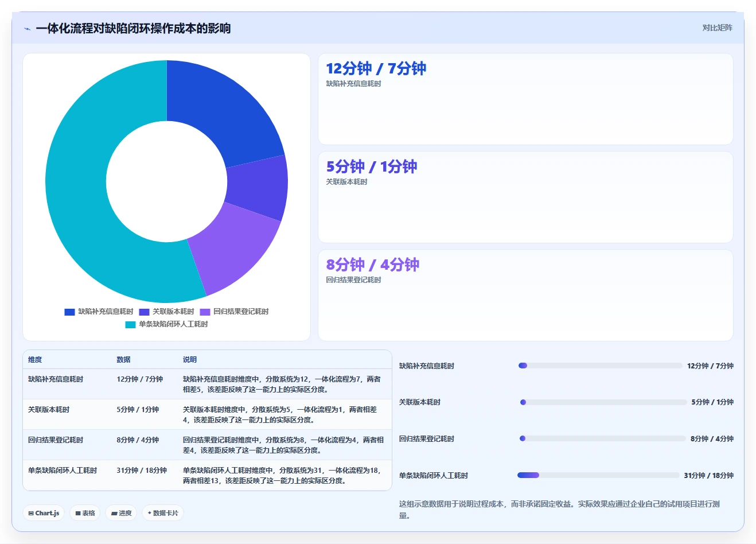Click table value 5分钟 / 1分钟

coord(138,410)
